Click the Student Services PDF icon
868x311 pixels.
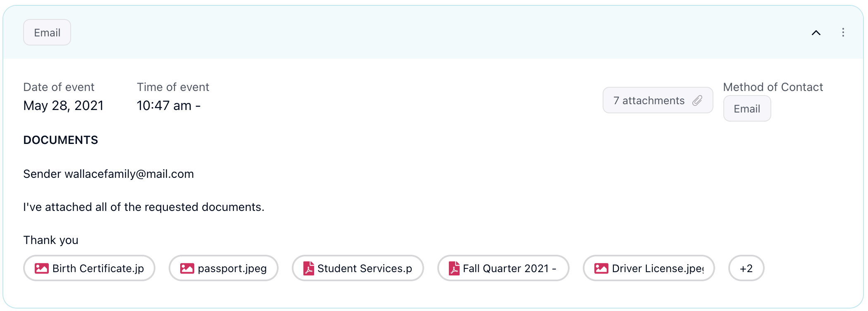pyautogui.click(x=309, y=268)
